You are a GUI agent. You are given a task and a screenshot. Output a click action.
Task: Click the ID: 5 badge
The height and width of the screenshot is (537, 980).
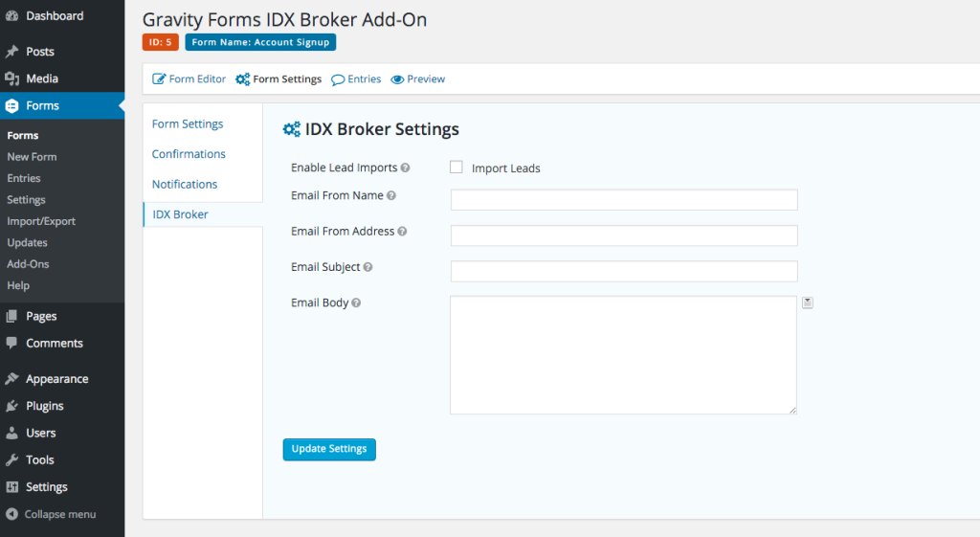161,42
